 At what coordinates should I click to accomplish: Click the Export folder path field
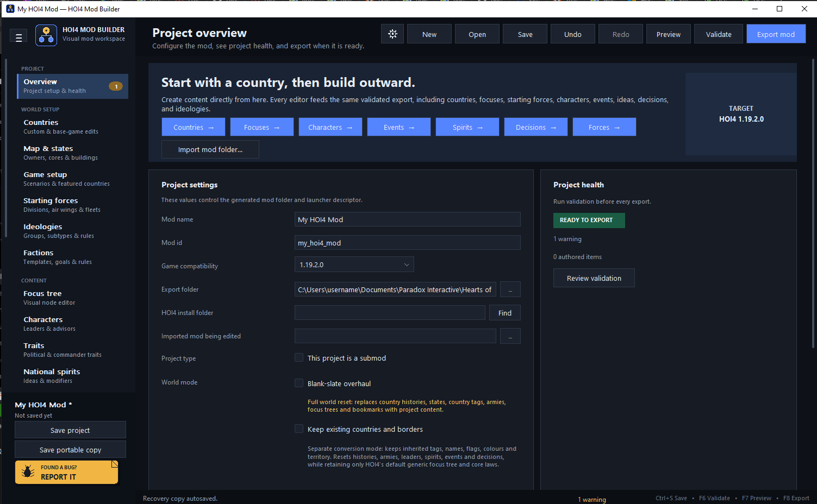click(x=395, y=289)
